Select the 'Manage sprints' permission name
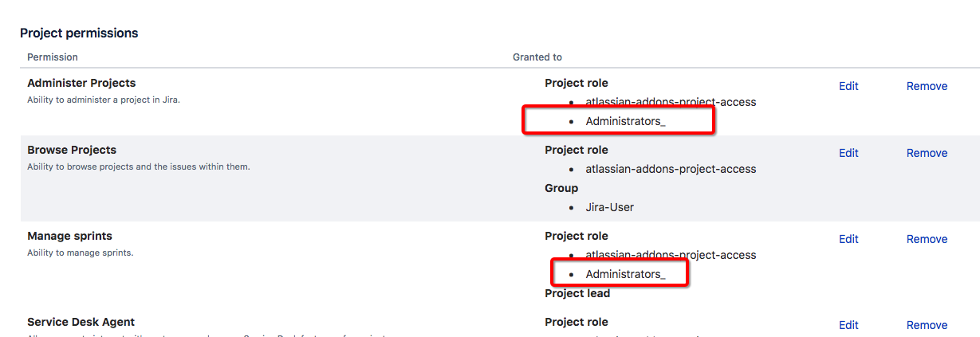Viewport: 980px width, 337px height. point(69,236)
